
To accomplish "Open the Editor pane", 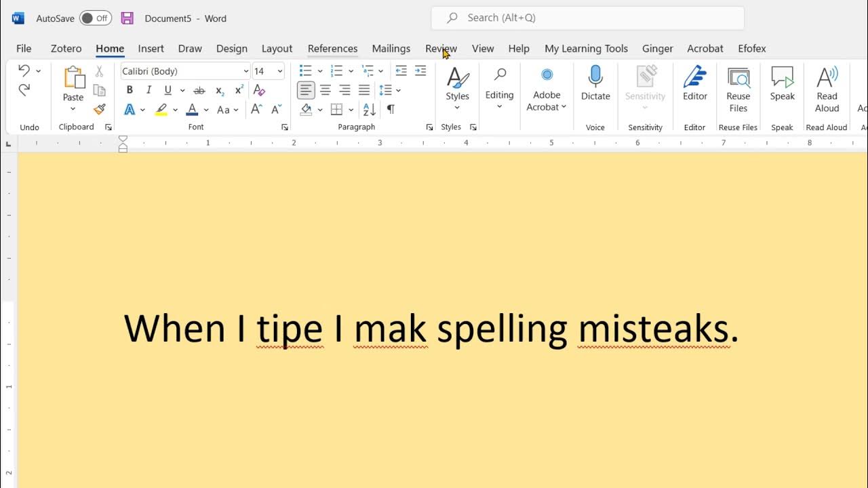I will pos(695,84).
